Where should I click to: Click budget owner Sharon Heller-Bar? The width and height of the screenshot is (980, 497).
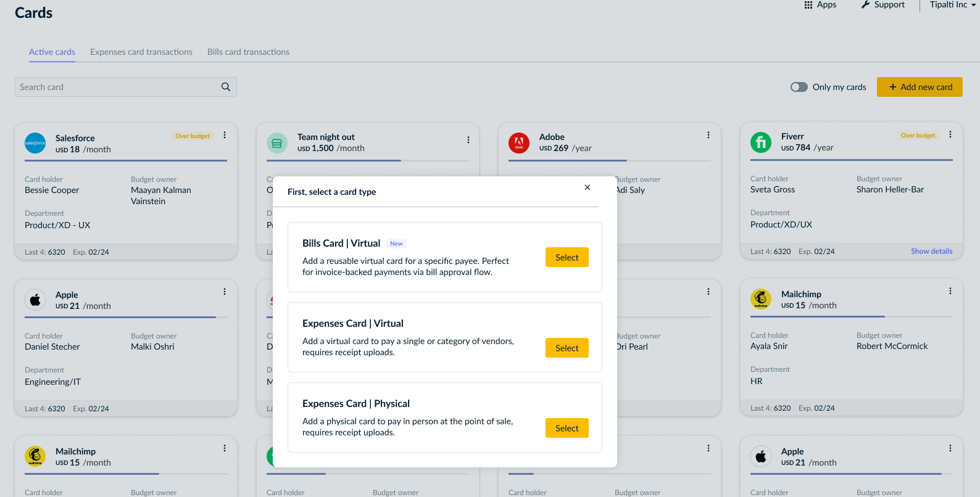click(890, 189)
